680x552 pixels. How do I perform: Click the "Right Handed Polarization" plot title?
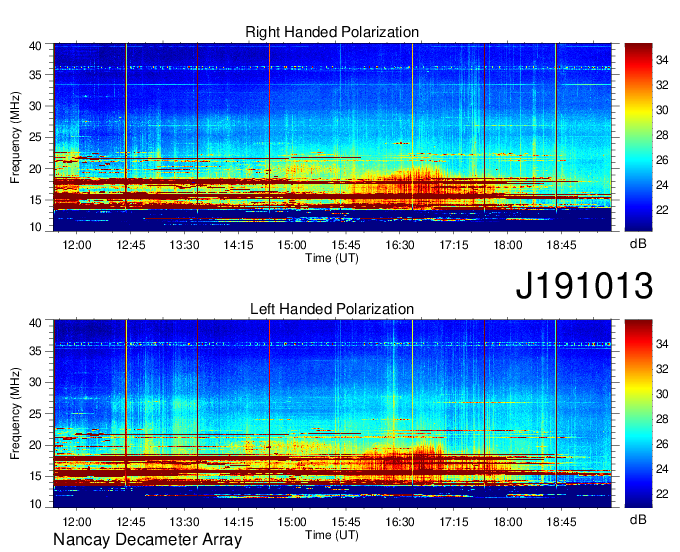(x=332, y=32)
